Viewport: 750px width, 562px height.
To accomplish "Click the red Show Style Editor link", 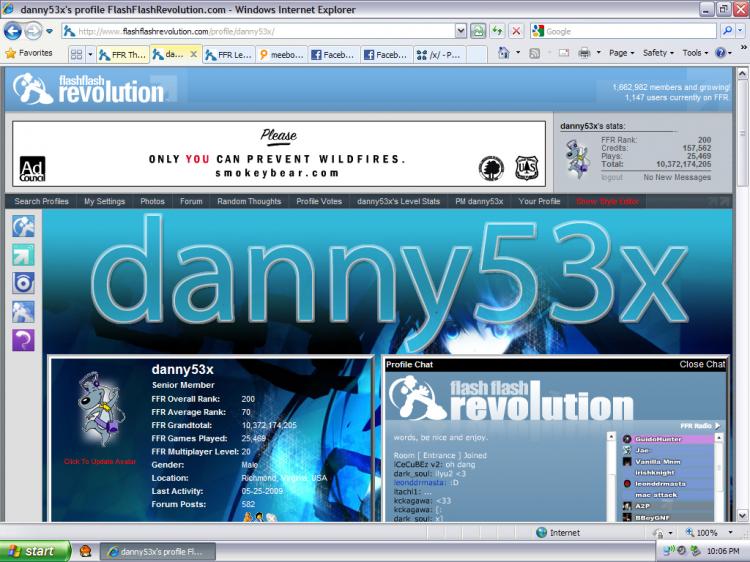I will 607,201.
